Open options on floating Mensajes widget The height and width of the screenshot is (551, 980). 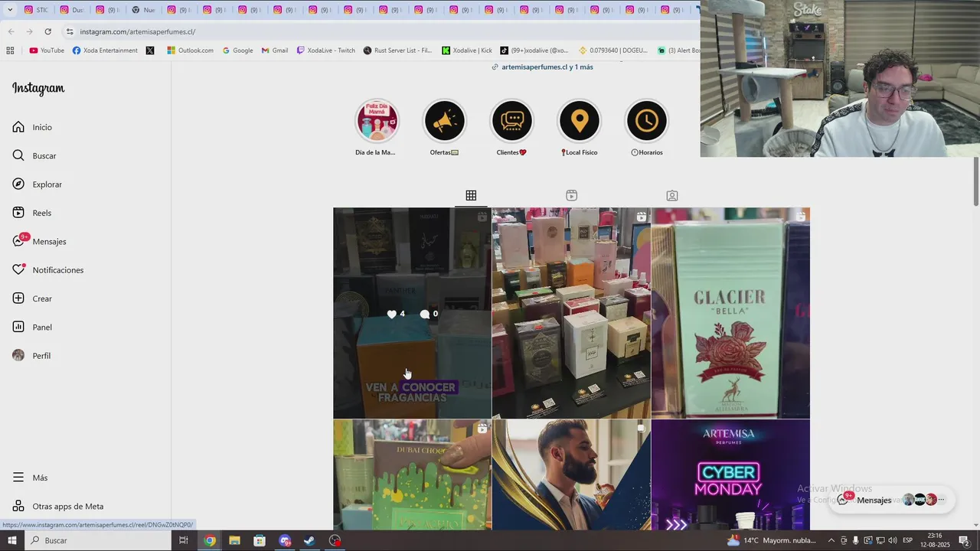pyautogui.click(x=942, y=500)
